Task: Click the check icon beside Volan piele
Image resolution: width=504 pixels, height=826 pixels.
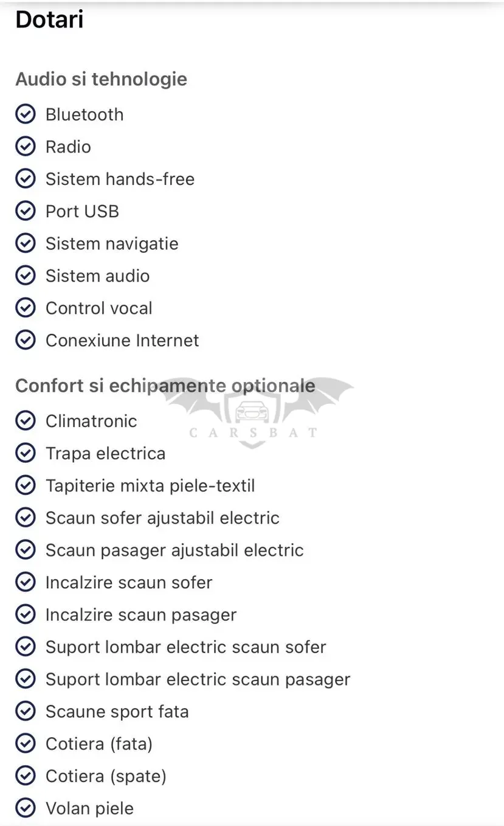Action: 26,808
